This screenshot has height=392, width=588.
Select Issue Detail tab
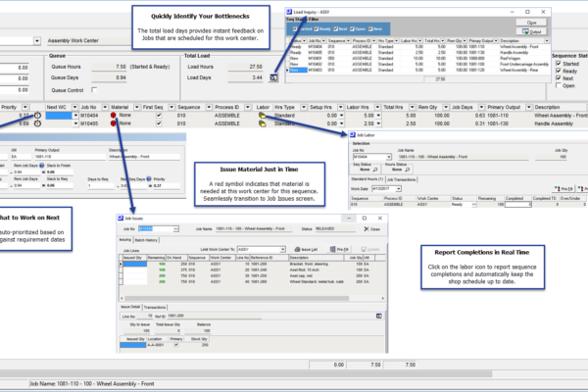click(x=130, y=307)
